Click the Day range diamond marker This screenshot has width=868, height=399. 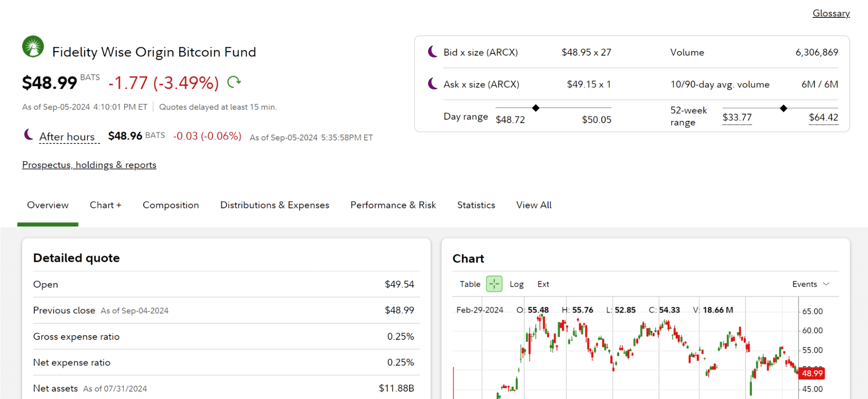tap(536, 108)
